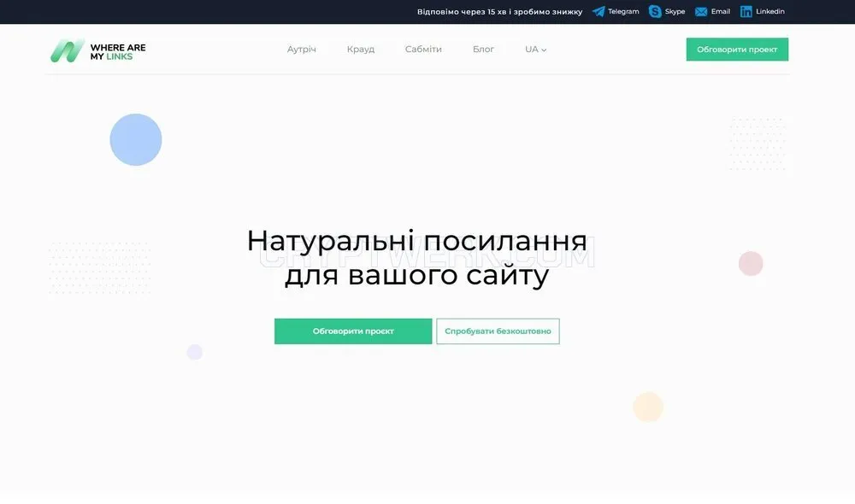Click the WHERE ARE MY LINKS logo text
Viewport: 855px width, 504px height.
(118, 52)
